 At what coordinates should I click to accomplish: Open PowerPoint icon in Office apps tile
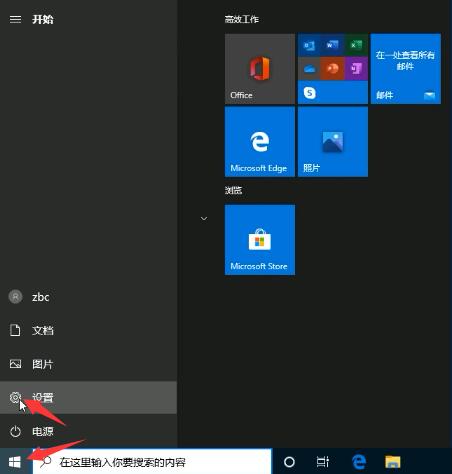pos(332,68)
